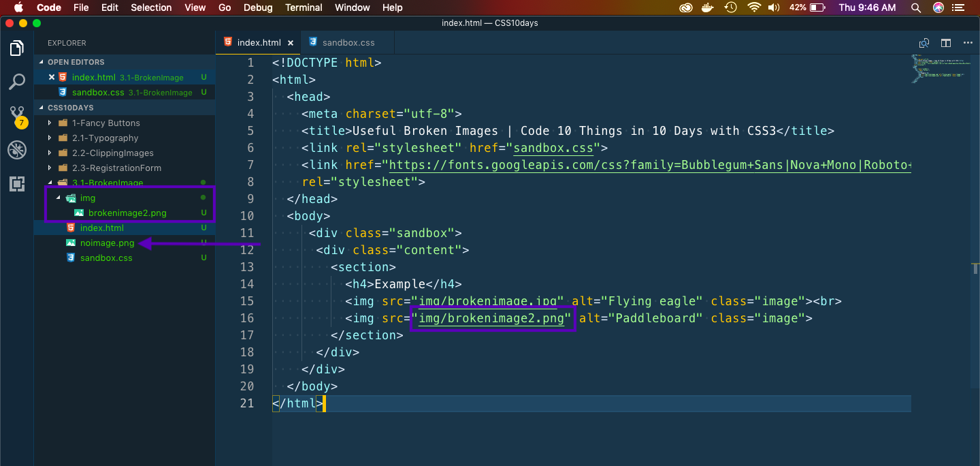Screen dimensions: 980x466
Task: Open the Explorer view in activity bar
Action: point(17,48)
